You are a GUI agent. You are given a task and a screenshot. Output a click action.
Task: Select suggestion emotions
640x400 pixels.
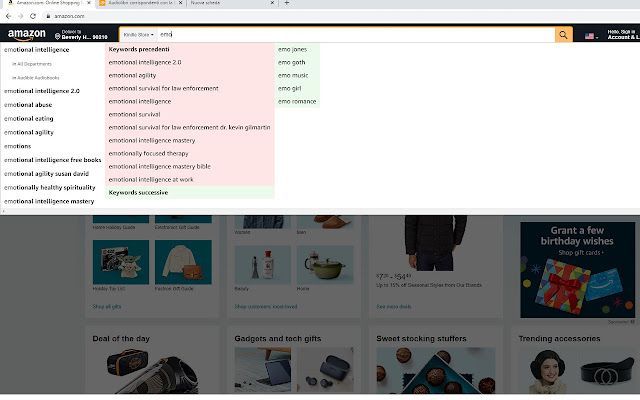click(x=18, y=146)
